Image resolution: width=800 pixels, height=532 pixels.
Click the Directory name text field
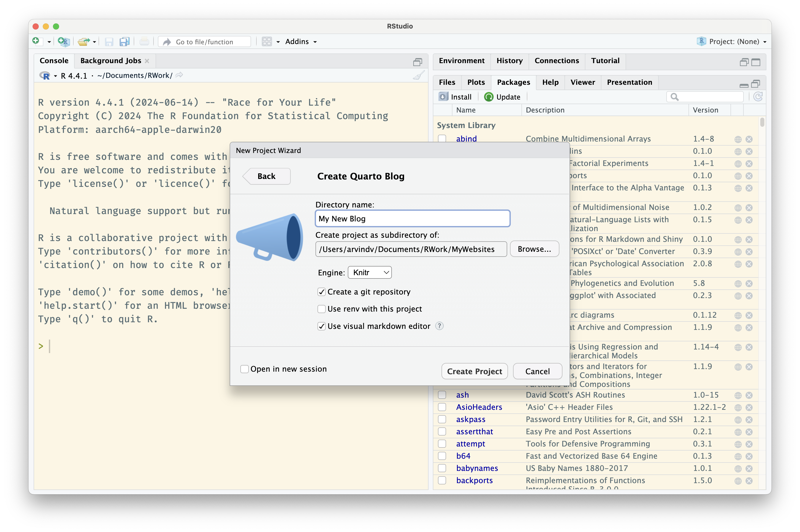[x=412, y=219]
